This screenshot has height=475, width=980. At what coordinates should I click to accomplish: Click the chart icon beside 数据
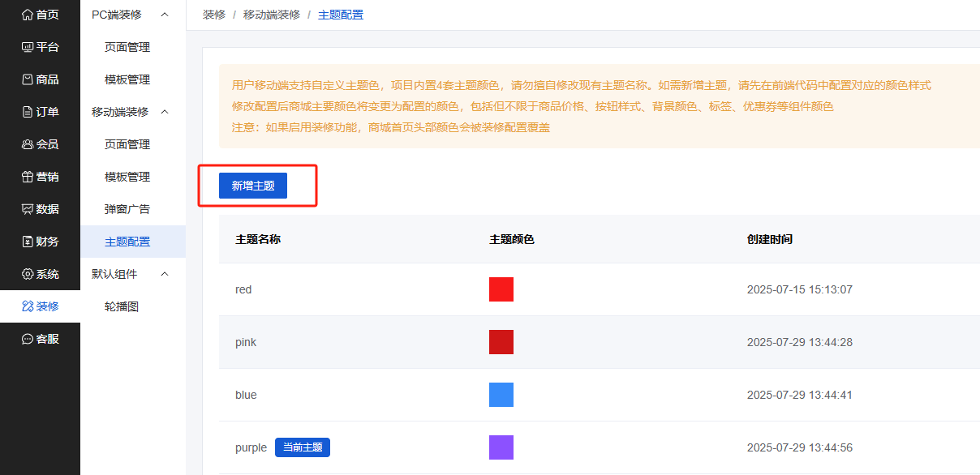tap(28, 209)
